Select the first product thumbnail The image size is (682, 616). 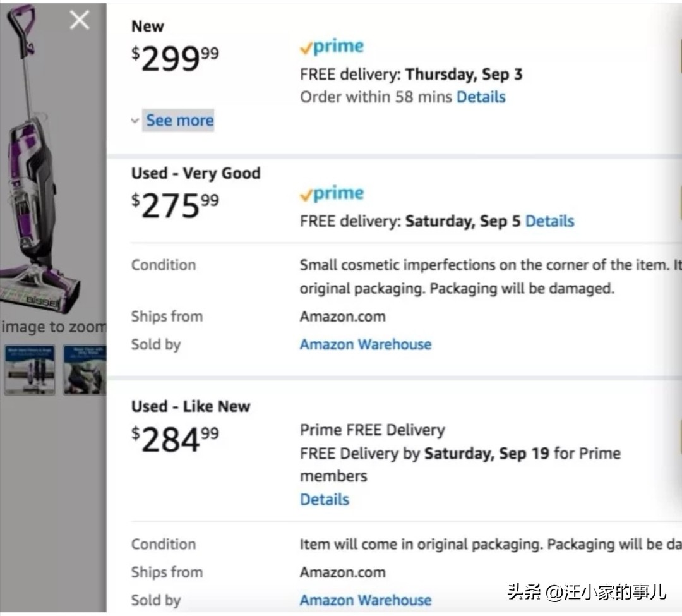30,370
